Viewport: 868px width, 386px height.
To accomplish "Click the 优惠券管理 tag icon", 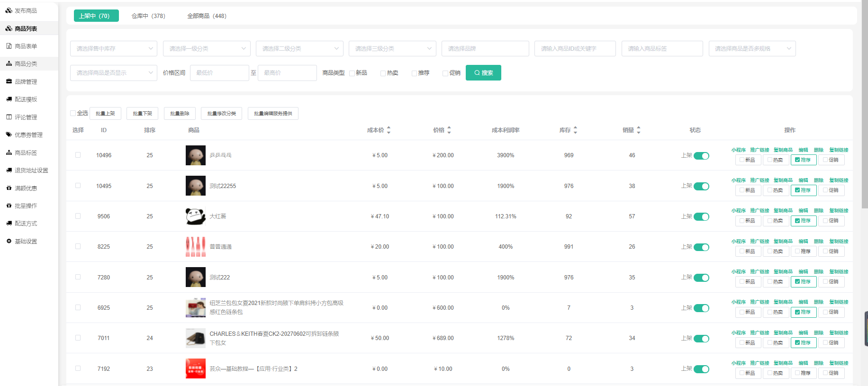I will tap(9, 135).
